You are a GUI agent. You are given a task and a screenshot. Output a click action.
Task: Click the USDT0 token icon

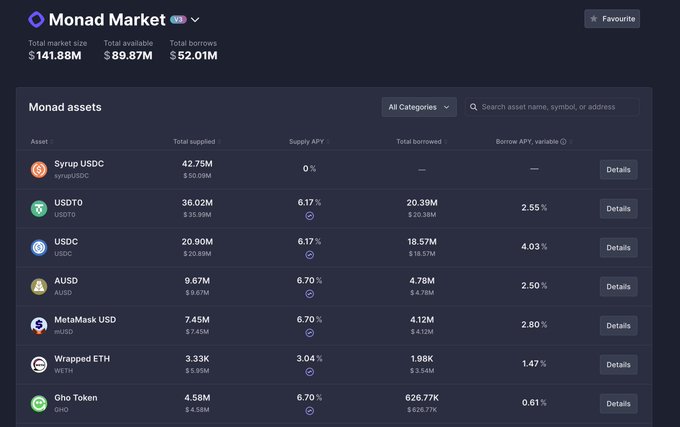[39, 209]
